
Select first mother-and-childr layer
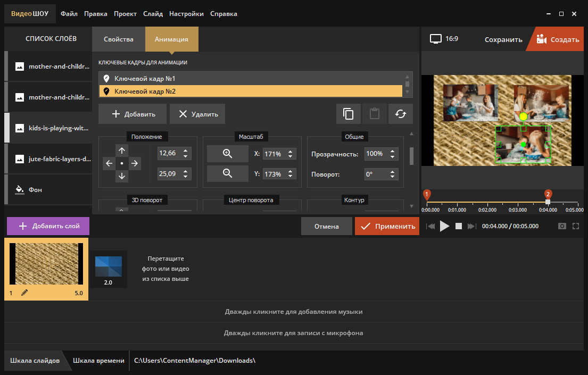tap(48, 66)
